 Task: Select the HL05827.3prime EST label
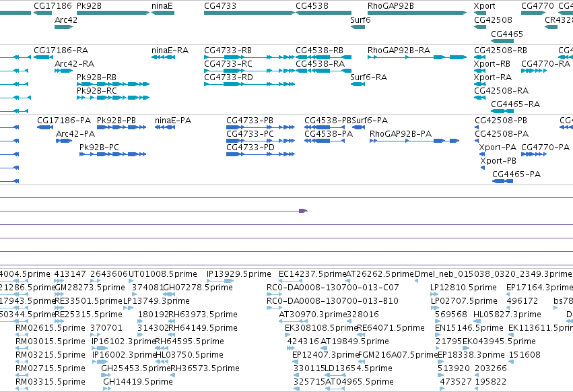(x=507, y=315)
